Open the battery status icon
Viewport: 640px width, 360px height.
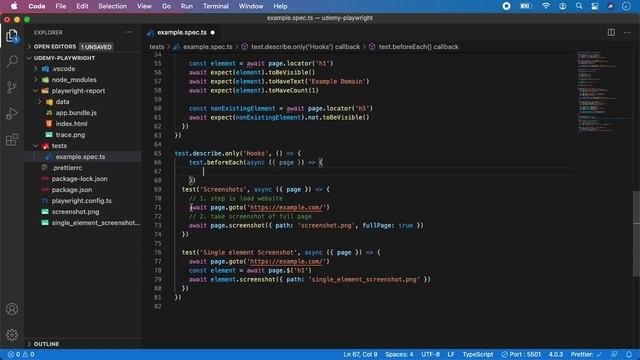click(x=526, y=6)
